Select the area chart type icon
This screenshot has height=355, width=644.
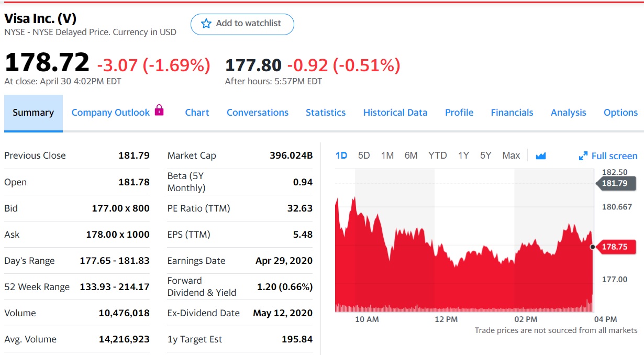click(x=540, y=155)
